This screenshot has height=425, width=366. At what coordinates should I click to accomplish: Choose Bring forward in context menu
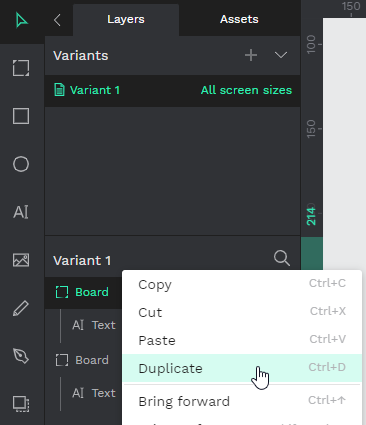point(242,401)
